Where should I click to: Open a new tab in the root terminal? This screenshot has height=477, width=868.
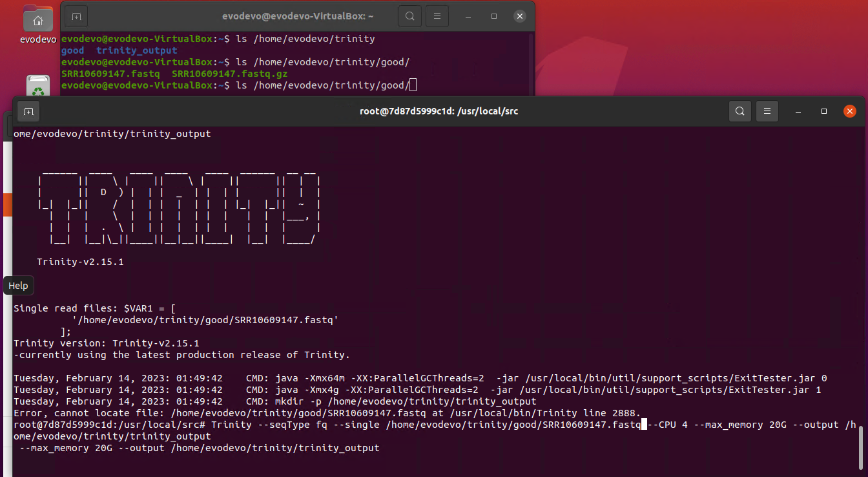click(x=28, y=111)
